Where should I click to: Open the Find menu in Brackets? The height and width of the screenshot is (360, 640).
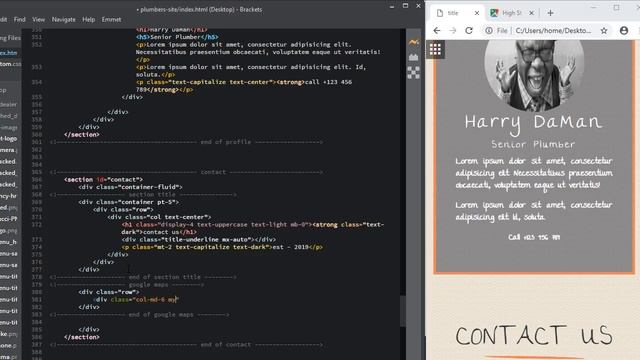pos(20,19)
